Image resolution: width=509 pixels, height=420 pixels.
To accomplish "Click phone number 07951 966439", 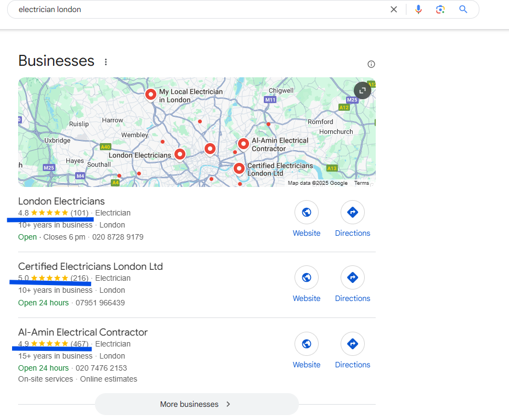I will [x=100, y=303].
